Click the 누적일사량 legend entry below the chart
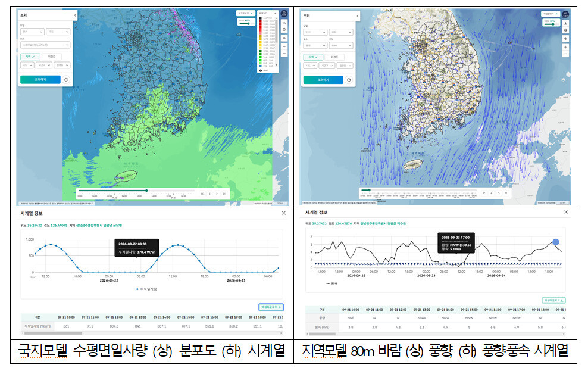Viewport: 588px width, 368px height. pyautogui.click(x=146, y=289)
